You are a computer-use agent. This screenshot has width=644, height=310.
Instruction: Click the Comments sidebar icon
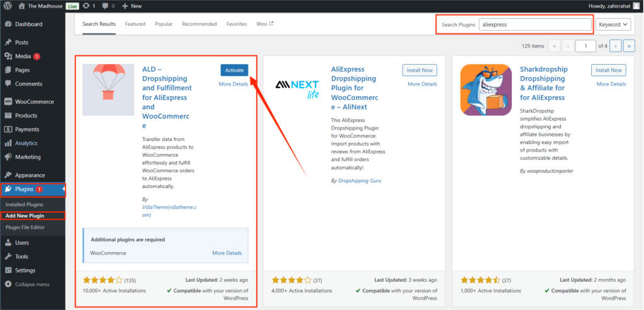tap(8, 84)
